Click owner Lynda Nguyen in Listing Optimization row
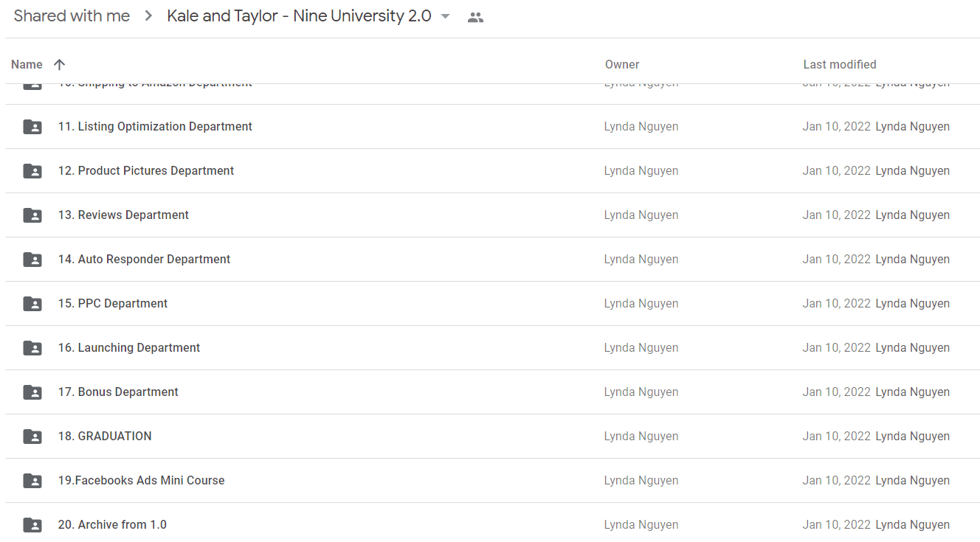 tap(641, 126)
